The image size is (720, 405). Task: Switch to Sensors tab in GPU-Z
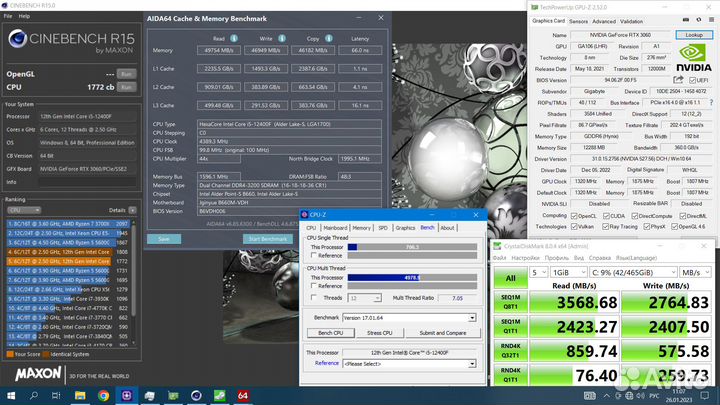578,21
